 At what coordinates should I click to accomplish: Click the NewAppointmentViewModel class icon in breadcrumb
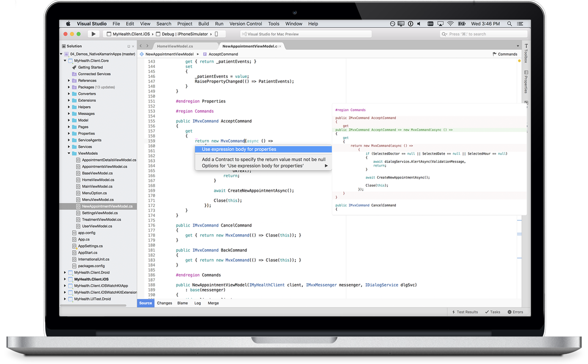coord(141,54)
